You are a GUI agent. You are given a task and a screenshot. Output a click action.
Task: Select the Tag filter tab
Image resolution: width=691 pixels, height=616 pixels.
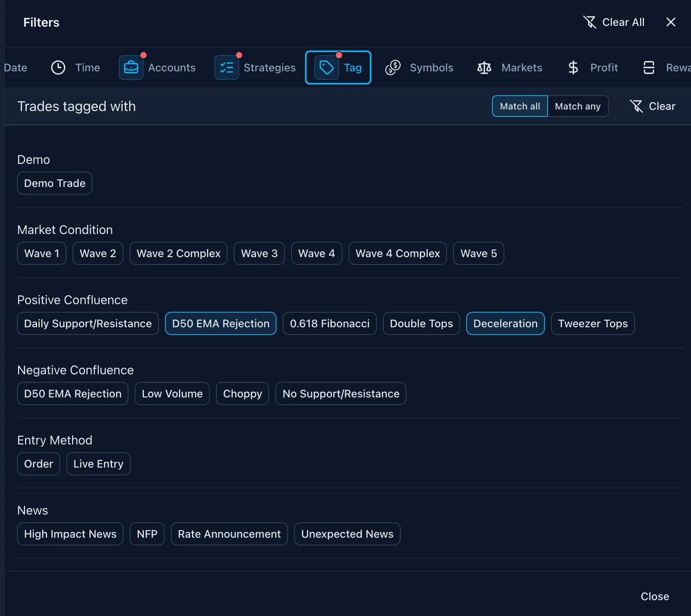pyautogui.click(x=338, y=67)
